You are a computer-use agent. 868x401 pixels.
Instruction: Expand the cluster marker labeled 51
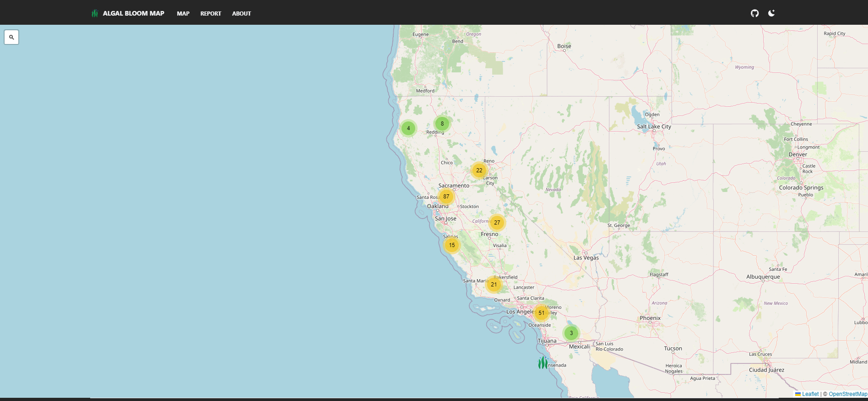[542, 313]
